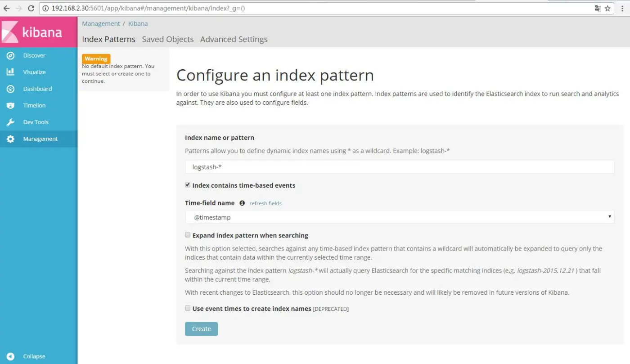
Task: Click the refresh fields link
Action: coord(265,203)
